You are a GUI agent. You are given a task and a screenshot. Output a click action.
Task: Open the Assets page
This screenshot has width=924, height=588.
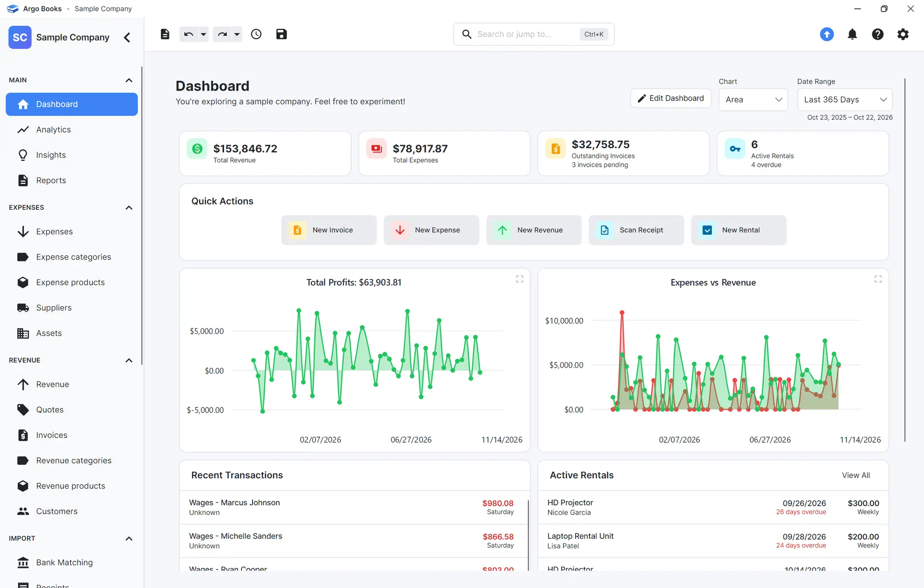[72, 333]
